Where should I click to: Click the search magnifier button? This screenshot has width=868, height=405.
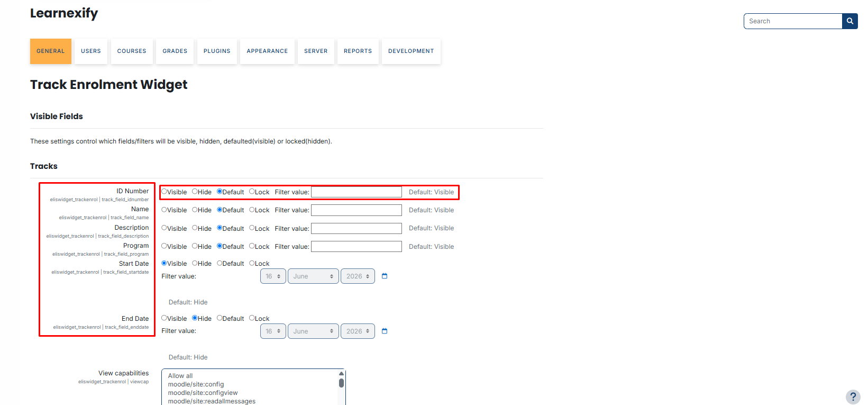point(849,21)
